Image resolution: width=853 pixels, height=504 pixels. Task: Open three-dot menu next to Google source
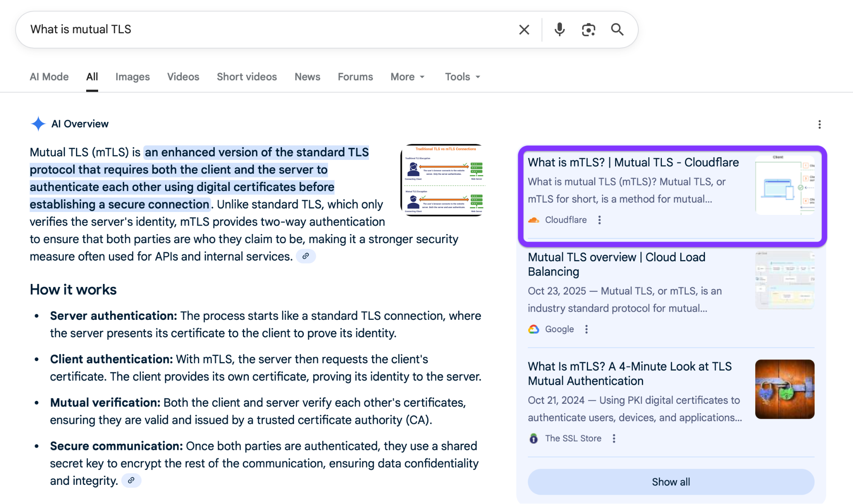(587, 329)
